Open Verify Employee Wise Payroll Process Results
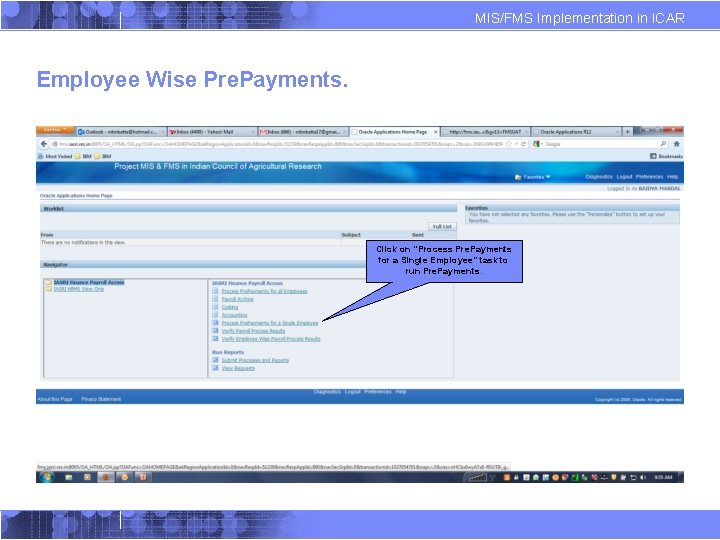This screenshot has height=540, width=720. (x=271, y=339)
